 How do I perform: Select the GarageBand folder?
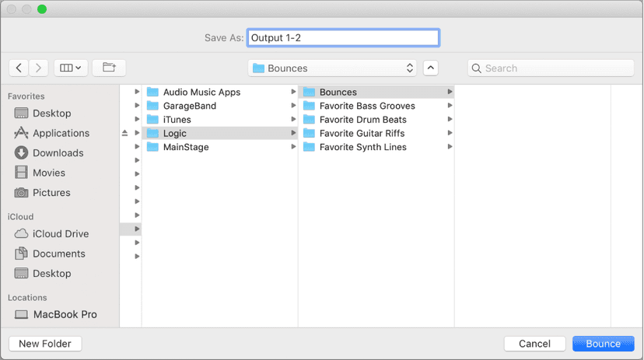coord(220,106)
